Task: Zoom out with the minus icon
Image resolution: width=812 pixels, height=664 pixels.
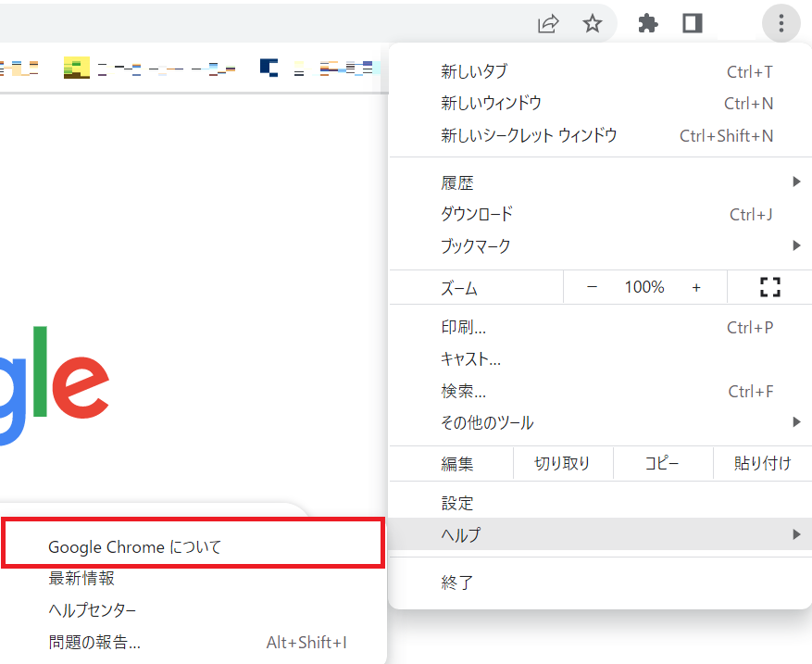Action: coord(592,287)
